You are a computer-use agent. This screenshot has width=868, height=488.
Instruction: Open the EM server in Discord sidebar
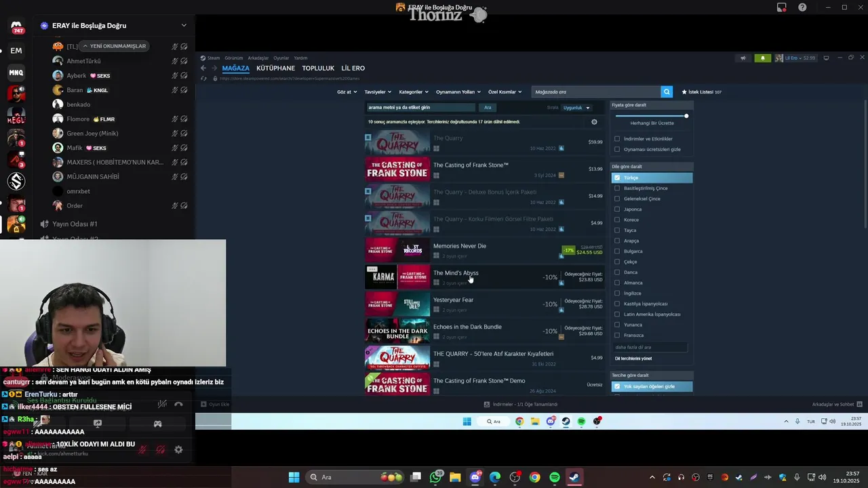[16, 51]
